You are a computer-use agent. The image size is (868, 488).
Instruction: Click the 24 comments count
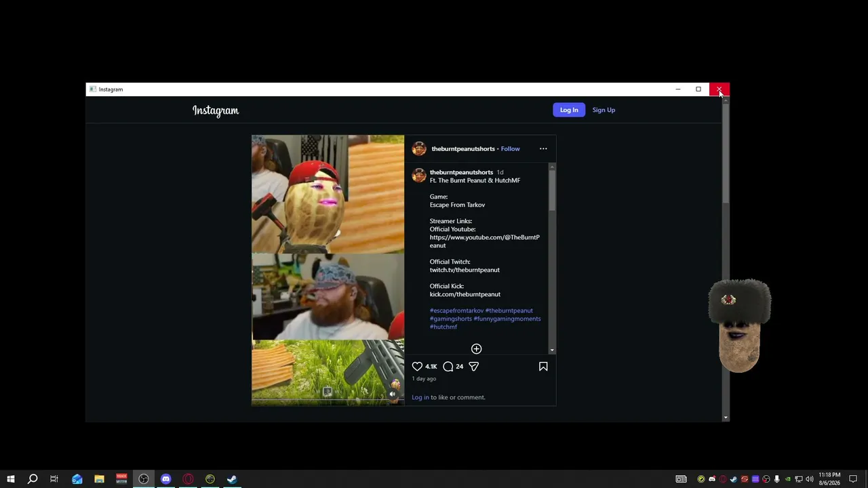[460, 367]
